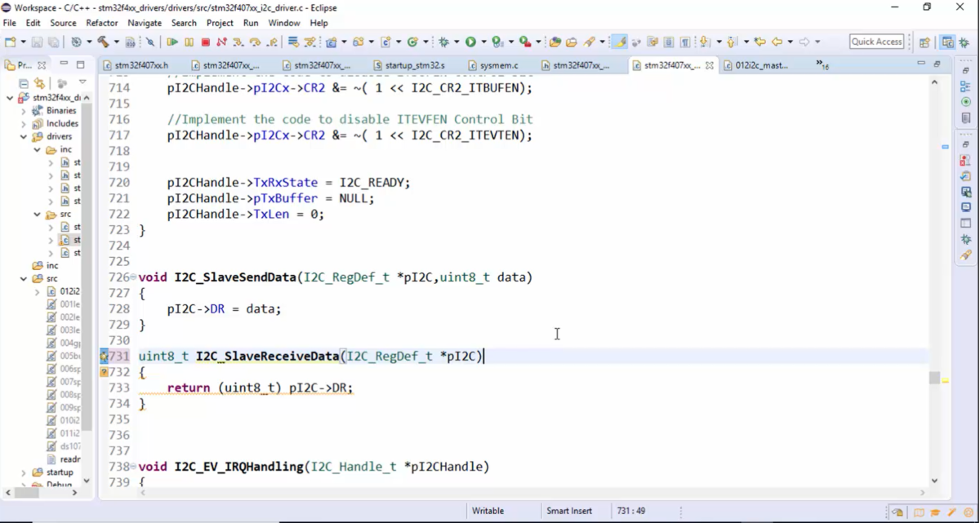Open the Debug button dropdown arrow
This screenshot has width=980, height=523.
(457, 42)
